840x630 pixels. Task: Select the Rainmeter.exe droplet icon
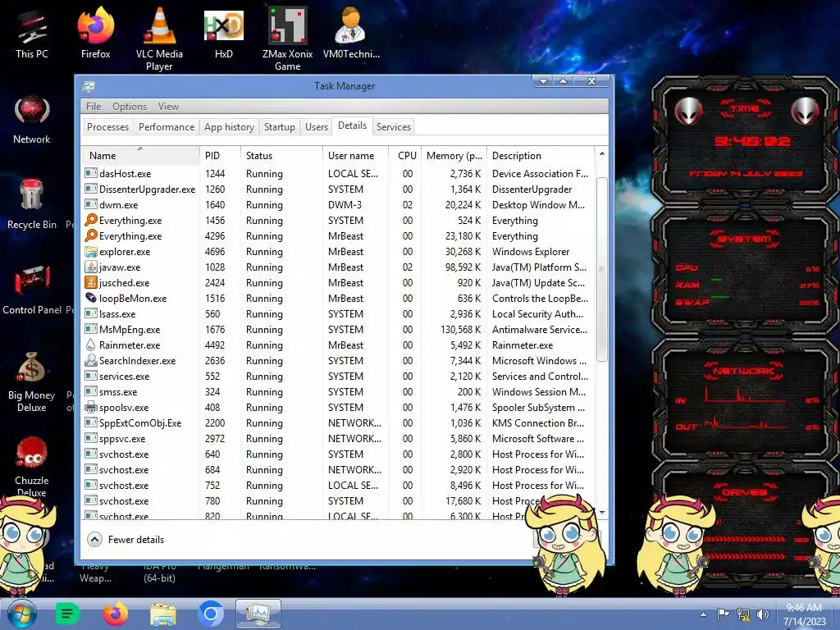coord(91,345)
